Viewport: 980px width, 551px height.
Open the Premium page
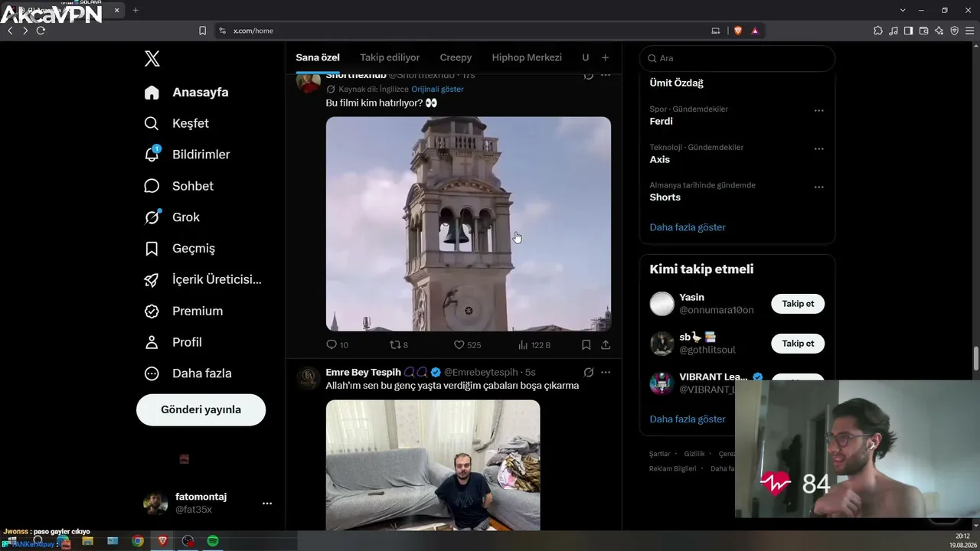click(183, 311)
